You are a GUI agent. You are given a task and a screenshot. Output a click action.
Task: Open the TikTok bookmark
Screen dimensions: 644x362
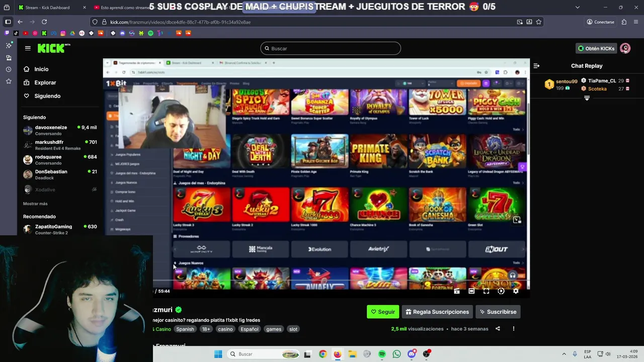(16, 33)
